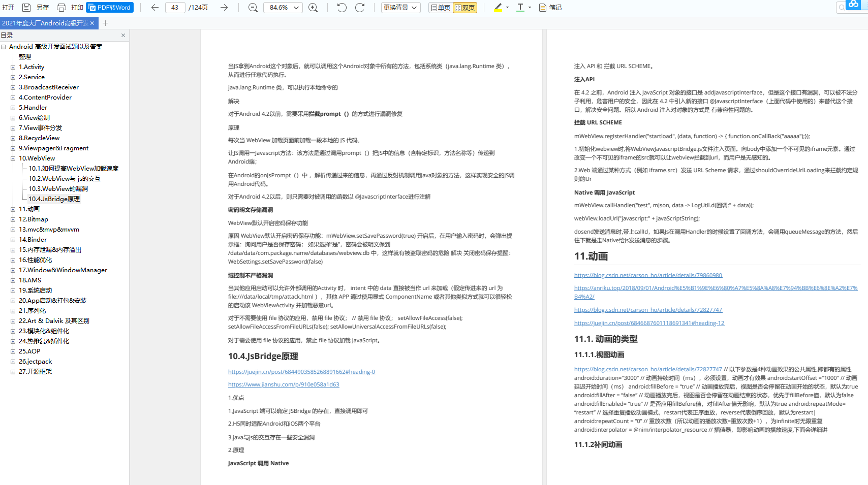Close the 目录 outline panel
The width and height of the screenshot is (868, 485).
[123, 36]
